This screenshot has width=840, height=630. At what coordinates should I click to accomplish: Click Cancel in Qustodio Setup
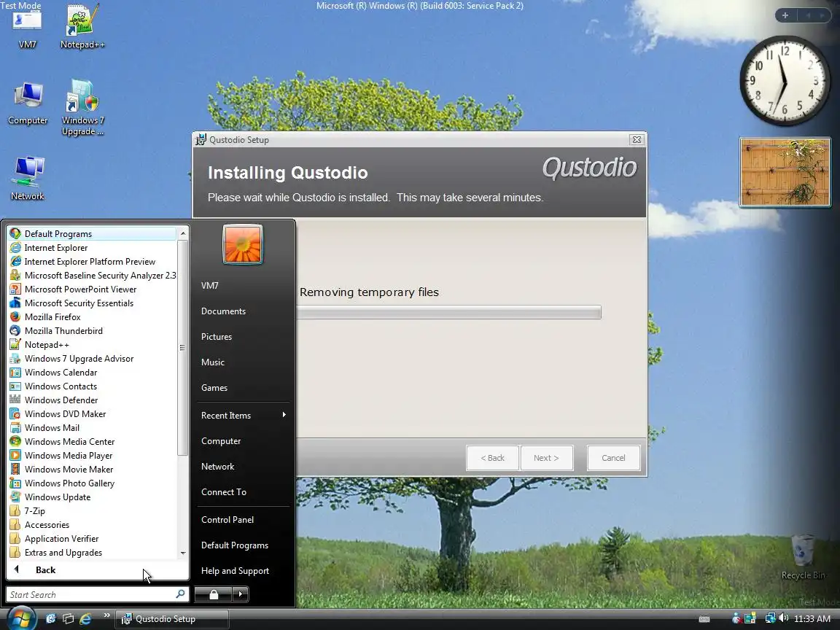613,458
